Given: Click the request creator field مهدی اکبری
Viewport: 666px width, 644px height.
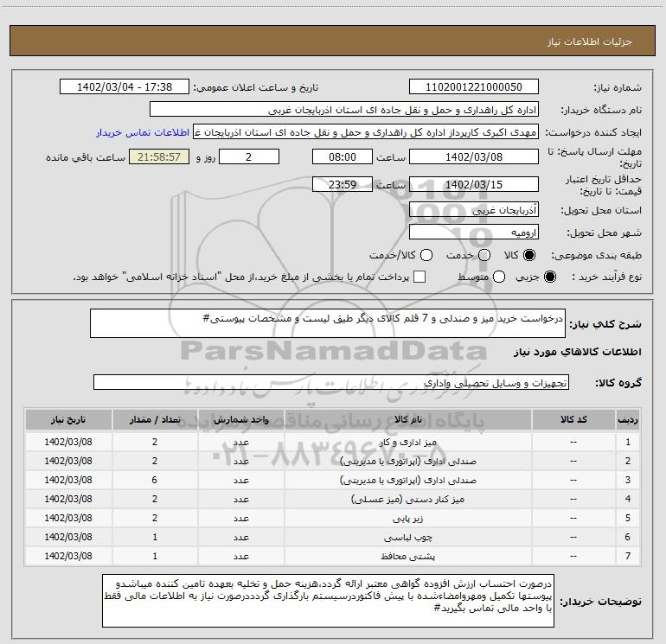Looking at the screenshot, I should coord(366,132).
